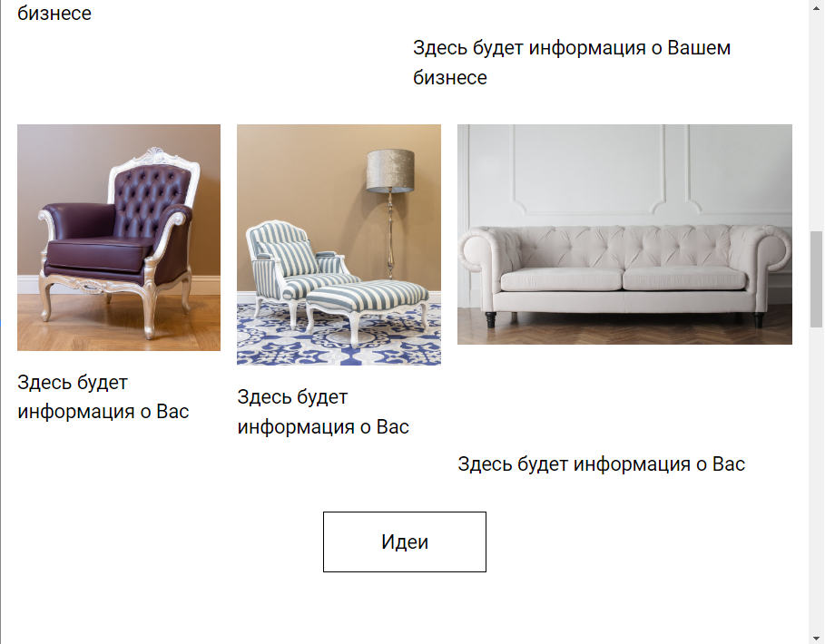
Task: Select the caption under the white sofa
Action: tap(602, 464)
